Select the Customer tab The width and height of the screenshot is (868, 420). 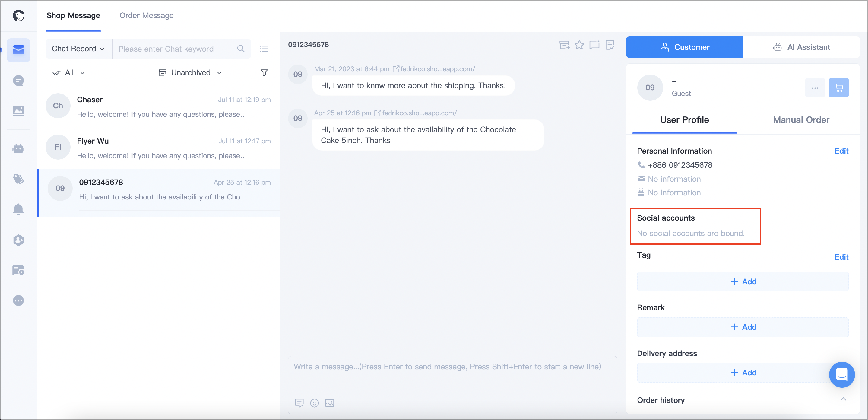(684, 47)
